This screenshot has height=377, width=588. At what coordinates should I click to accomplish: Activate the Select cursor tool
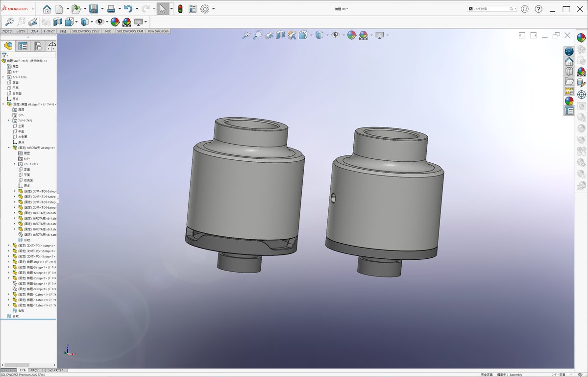pyautogui.click(x=163, y=9)
